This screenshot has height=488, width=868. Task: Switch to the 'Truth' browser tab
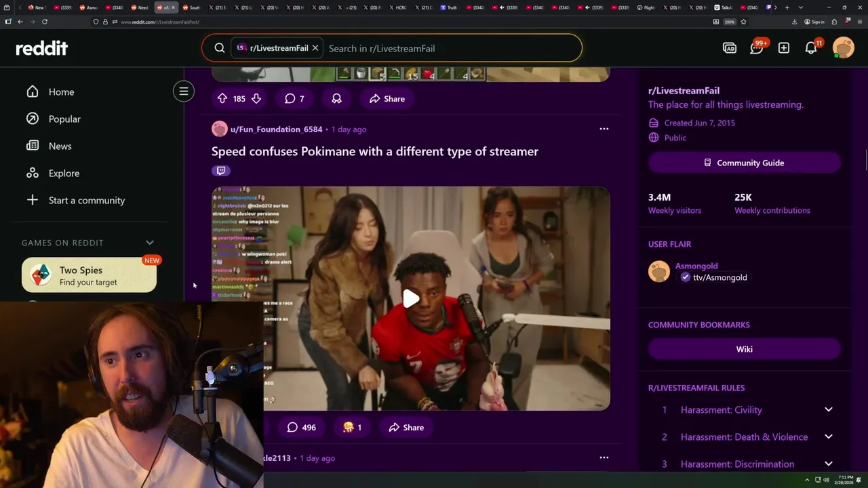[449, 7]
